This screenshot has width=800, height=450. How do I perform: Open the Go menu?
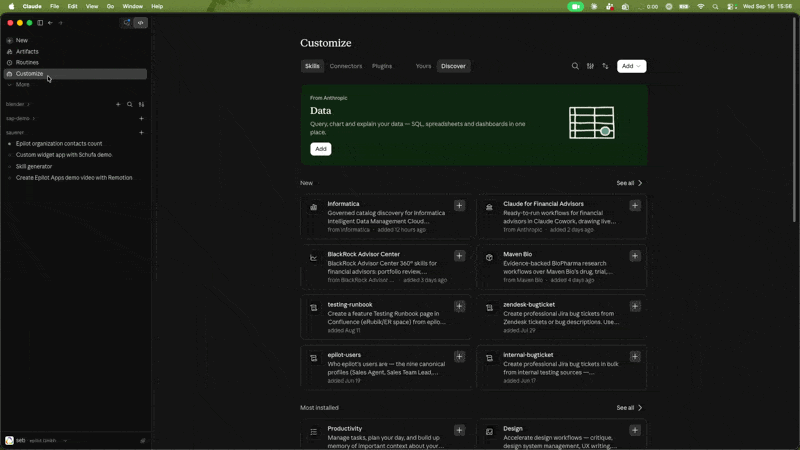coord(110,7)
